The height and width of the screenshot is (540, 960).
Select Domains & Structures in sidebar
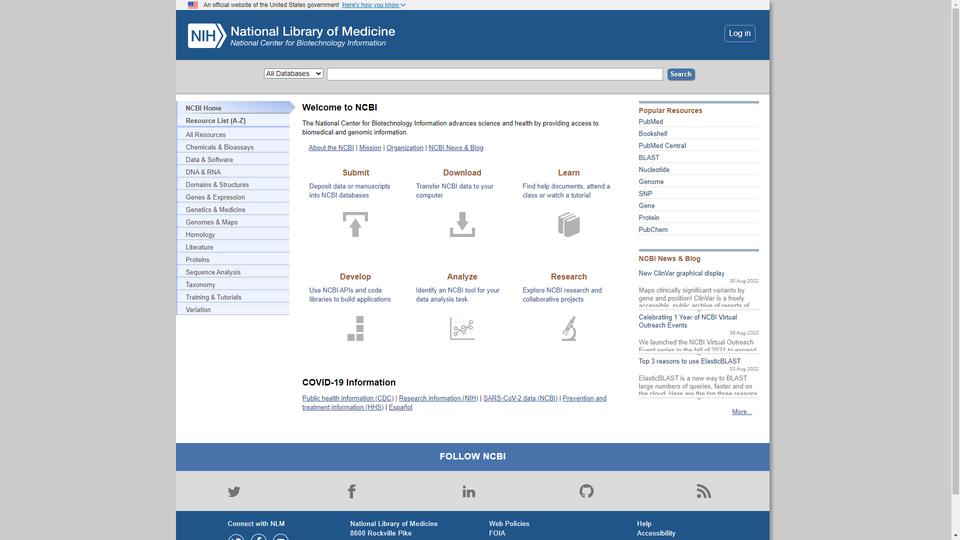point(233,184)
